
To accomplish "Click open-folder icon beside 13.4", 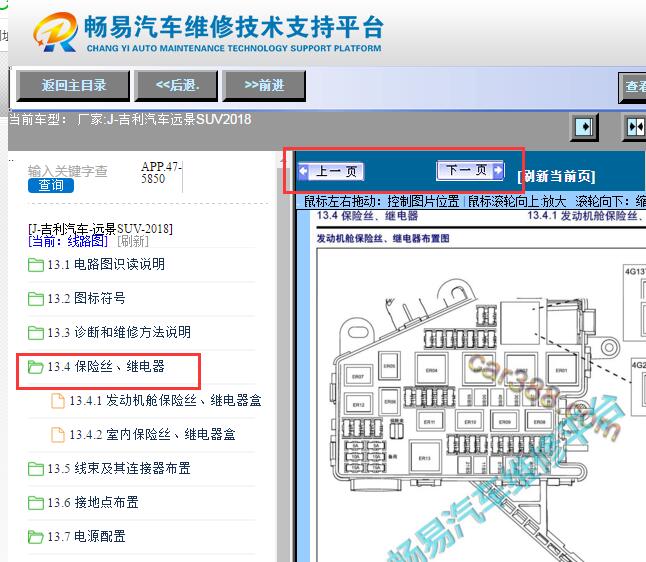I will (36, 367).
